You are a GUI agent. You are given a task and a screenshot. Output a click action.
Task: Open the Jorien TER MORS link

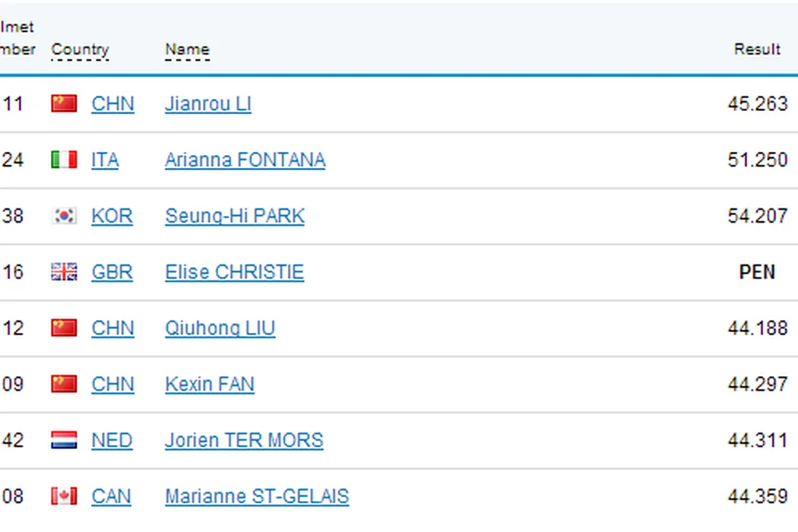tap(243, 441)
